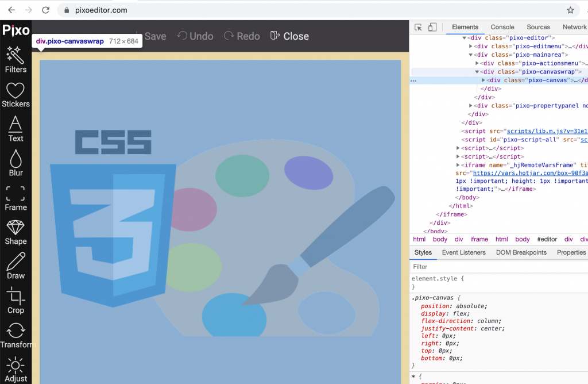Go forward in browser history

point(29,10)
